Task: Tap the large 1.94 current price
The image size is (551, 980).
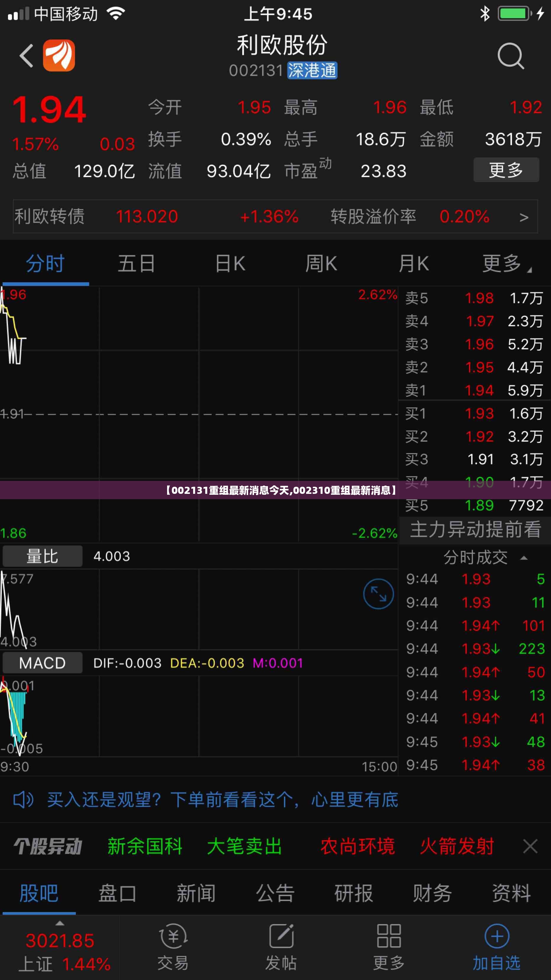Action: [49, 110]
